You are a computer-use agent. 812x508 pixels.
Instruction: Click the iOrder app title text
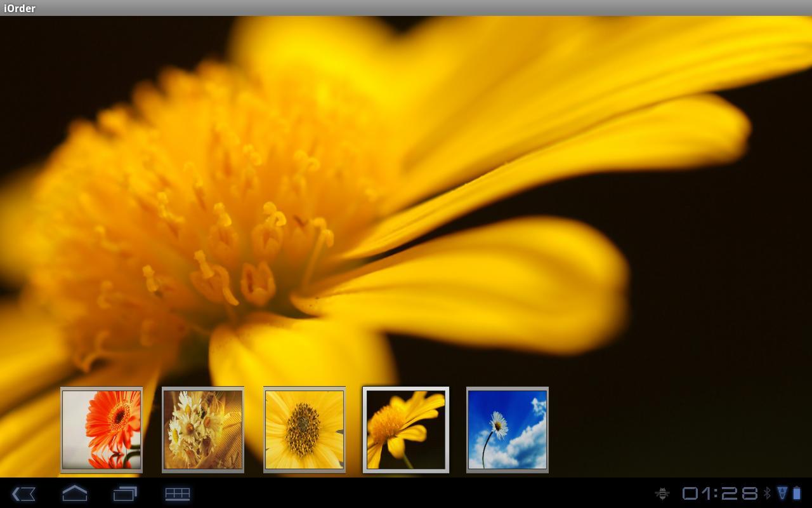point(20,8)
